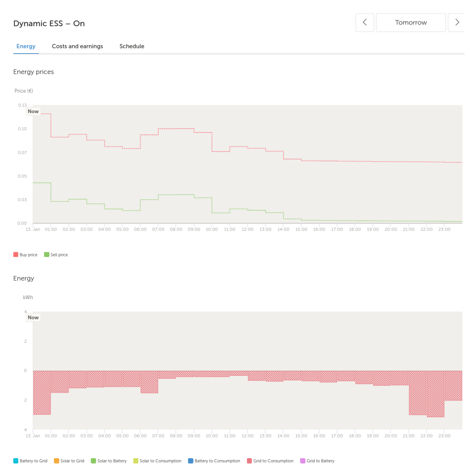The image size is (465, 476).
Task: Select the 22:00 energy bar
Action: pyautogui.click(x=435, y=394)
